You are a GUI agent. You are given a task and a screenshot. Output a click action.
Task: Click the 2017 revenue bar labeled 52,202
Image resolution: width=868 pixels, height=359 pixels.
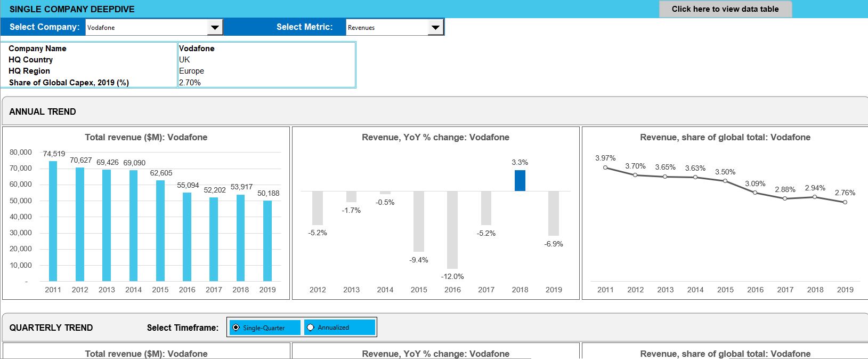(214, 239)
